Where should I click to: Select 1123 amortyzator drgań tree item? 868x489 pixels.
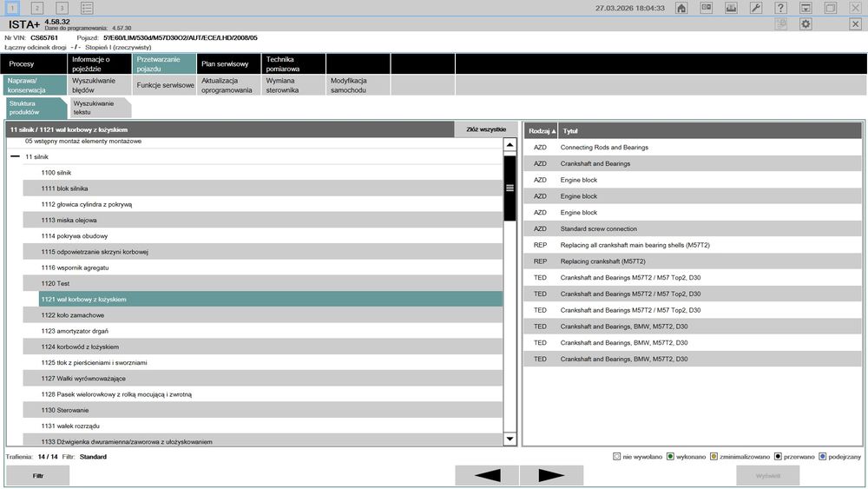(x=262, y=331)
